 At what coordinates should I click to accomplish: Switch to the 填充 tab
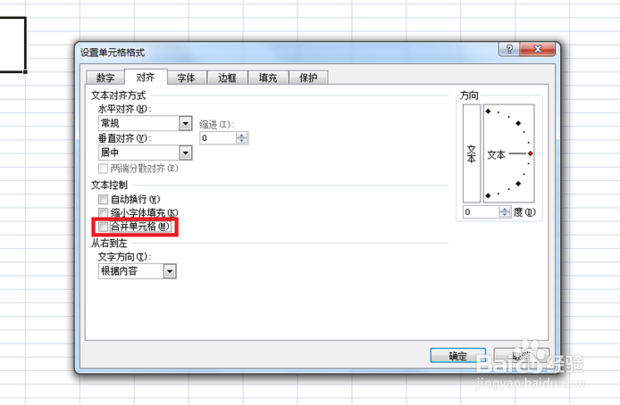(x=268, y=78)
